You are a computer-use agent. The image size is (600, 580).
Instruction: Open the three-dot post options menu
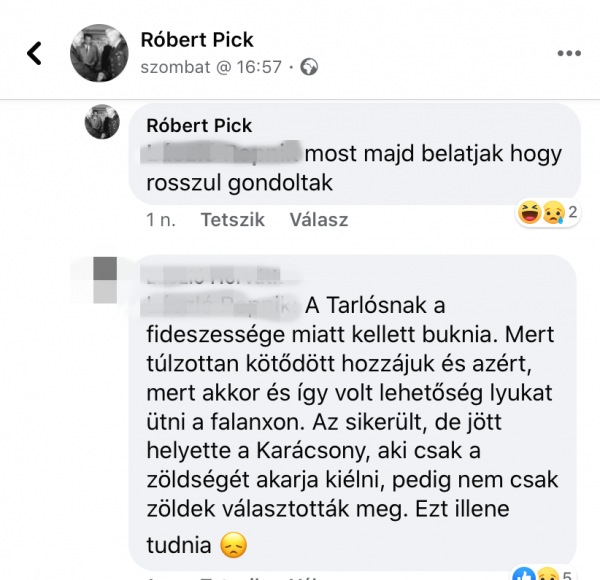tap(569, 53)
